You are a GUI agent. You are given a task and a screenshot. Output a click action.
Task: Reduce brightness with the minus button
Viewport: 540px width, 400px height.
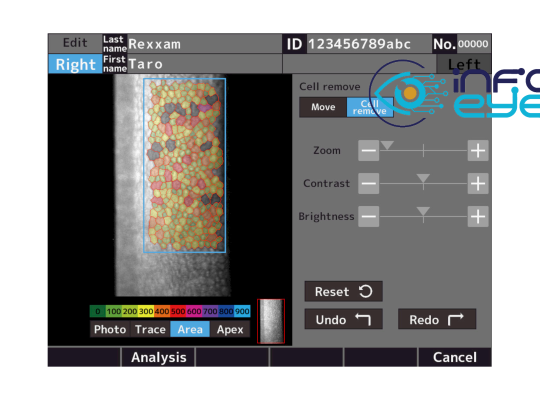click(x=368, y=216)
